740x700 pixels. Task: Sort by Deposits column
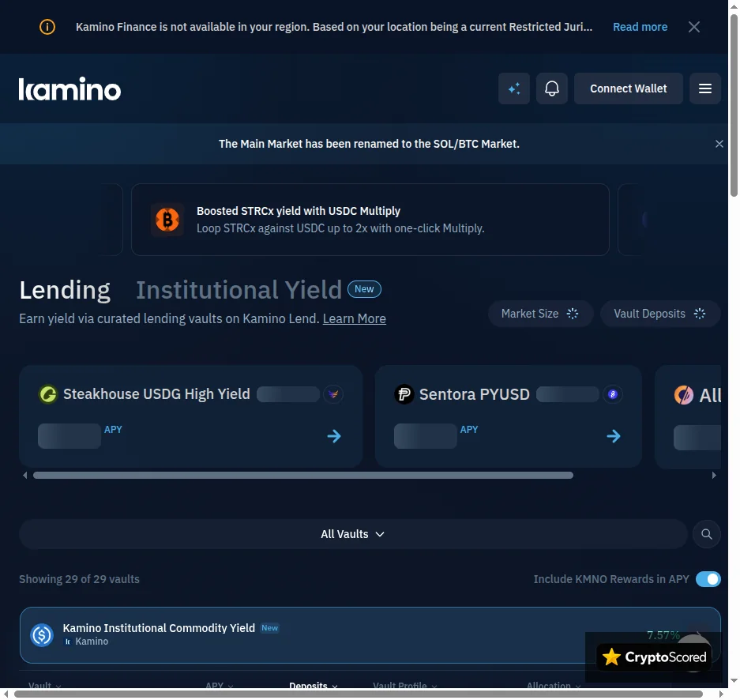[314, 685]
